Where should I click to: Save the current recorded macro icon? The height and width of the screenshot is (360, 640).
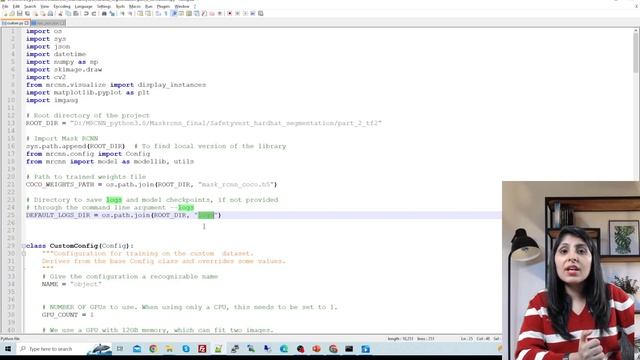click(260, 13)
